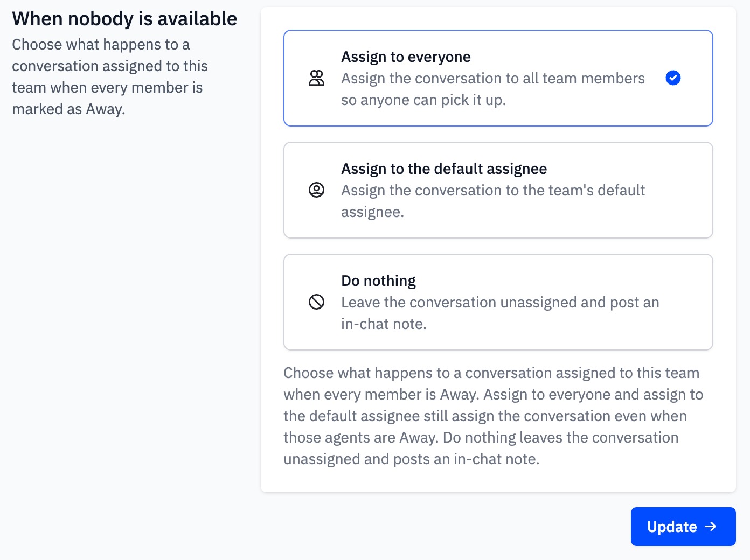Choose the Assign to the default assignee card
The width and height of the screenshot is (750, 560).
pyautogui.click(x=498, y=190)
